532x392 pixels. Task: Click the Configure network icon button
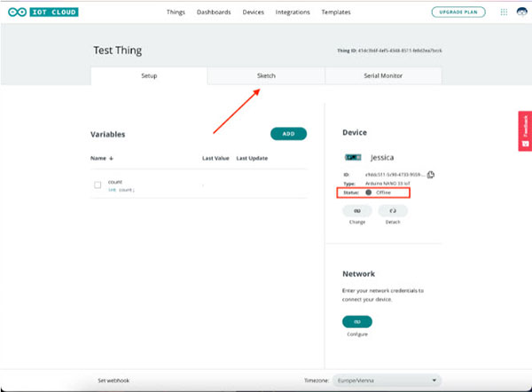coord(356,321)
